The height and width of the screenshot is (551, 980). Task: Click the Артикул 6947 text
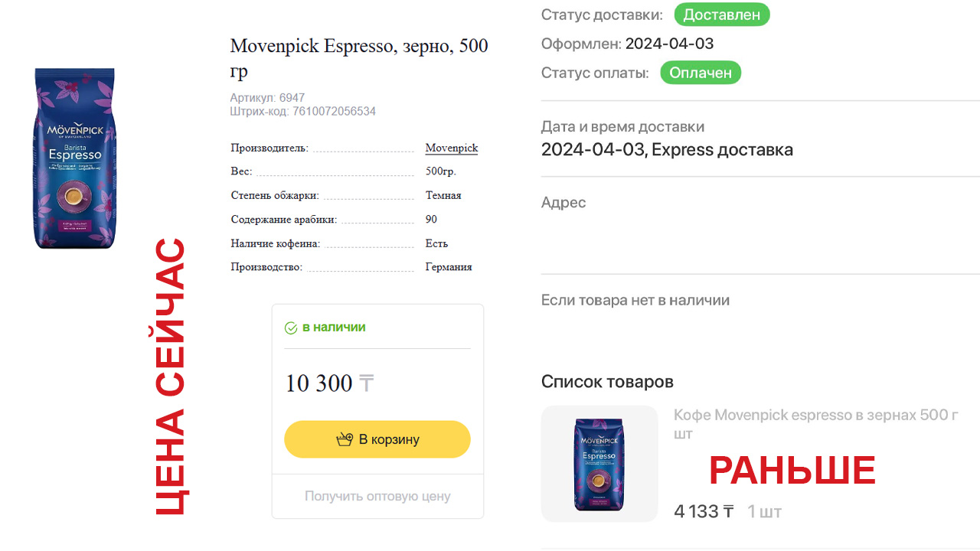point(267,98)
